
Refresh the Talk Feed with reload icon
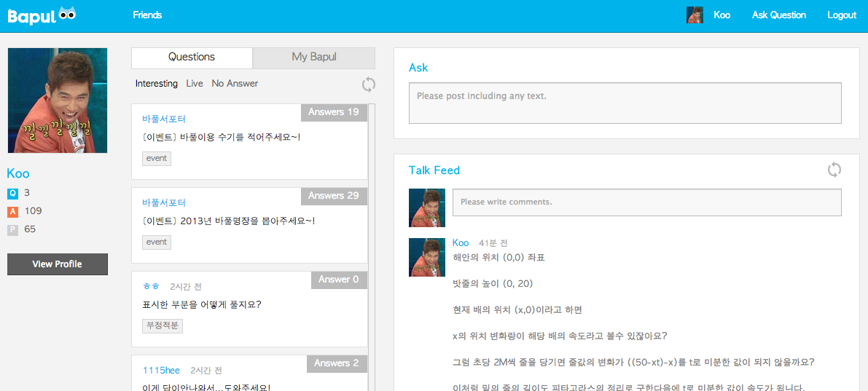[834, 170]
